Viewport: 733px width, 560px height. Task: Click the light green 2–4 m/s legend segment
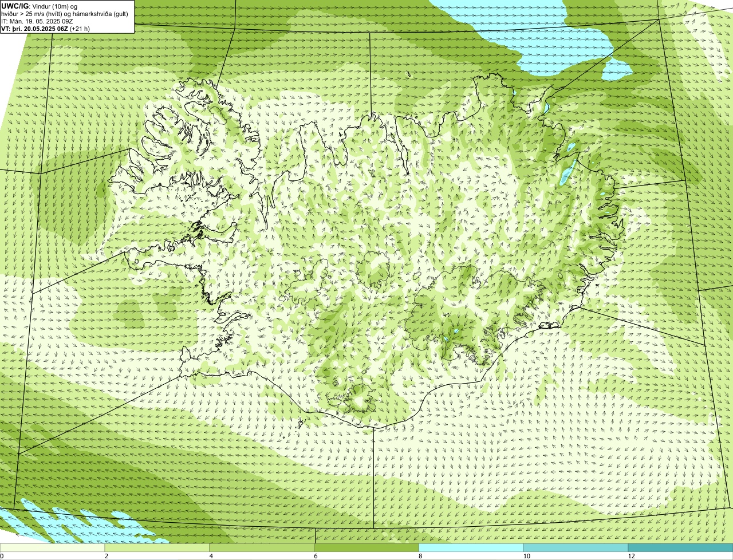pos(157,548)
